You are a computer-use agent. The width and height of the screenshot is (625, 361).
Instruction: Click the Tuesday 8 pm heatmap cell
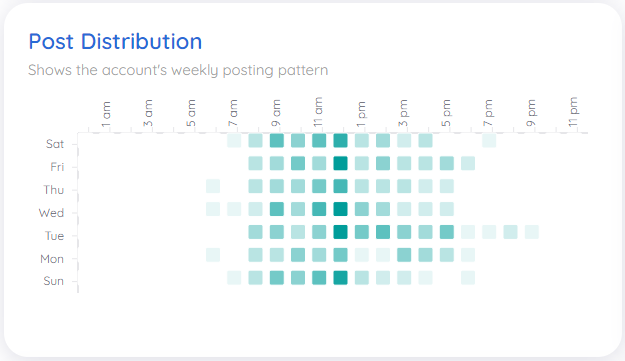tap(510, 232)
